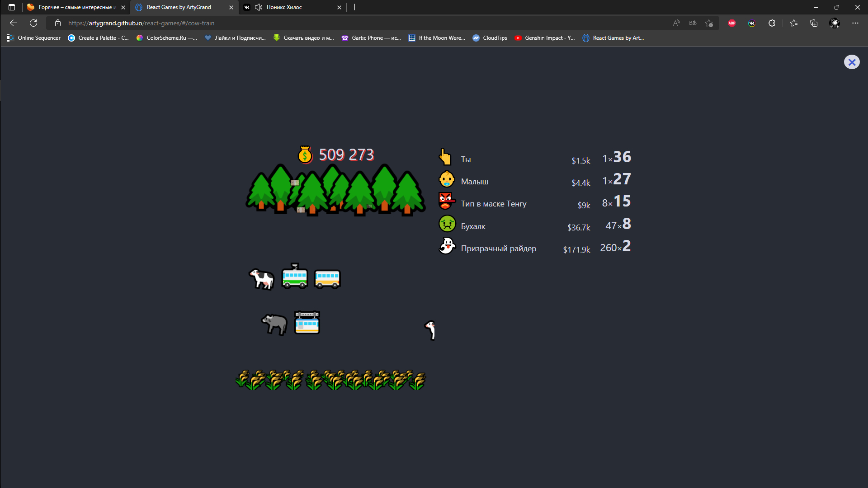Close the game overlay with X
This screenshot has height=488, width=868.
coord(852,62)
